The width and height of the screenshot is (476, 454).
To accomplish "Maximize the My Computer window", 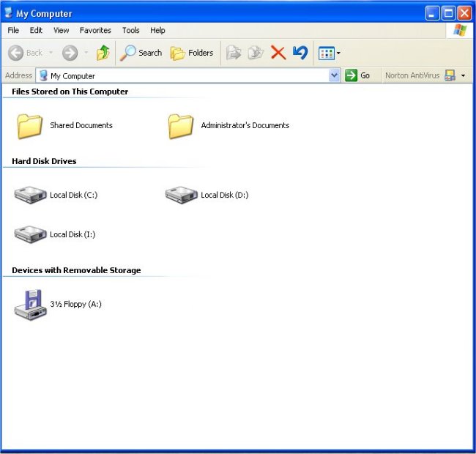I will [448, 13].
